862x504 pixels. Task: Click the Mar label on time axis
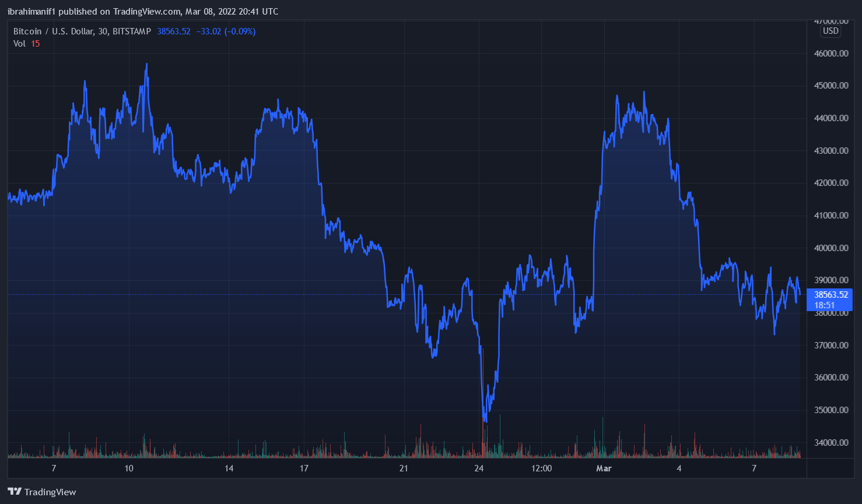click(x=604, y=468)
